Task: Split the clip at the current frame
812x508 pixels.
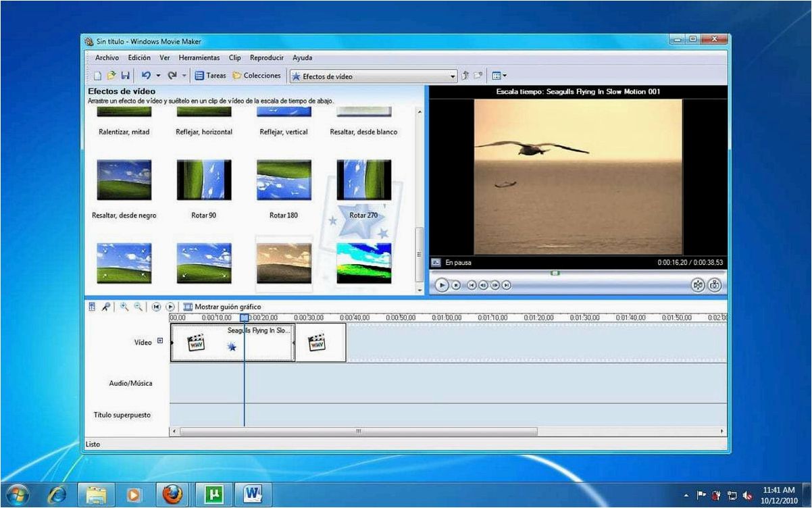Action: (x=698, y=285)
